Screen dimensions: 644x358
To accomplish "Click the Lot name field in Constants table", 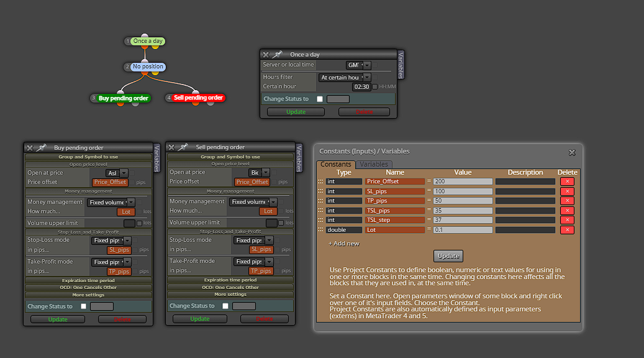I will click(395, 230).
